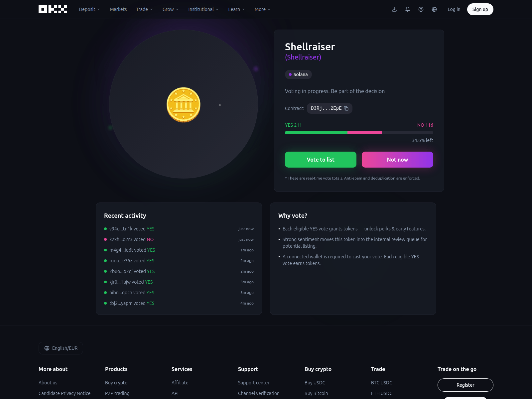The width and height of the screenshot is (532, 399).
Task: Click the Log in link
Action: click(454, 9)
